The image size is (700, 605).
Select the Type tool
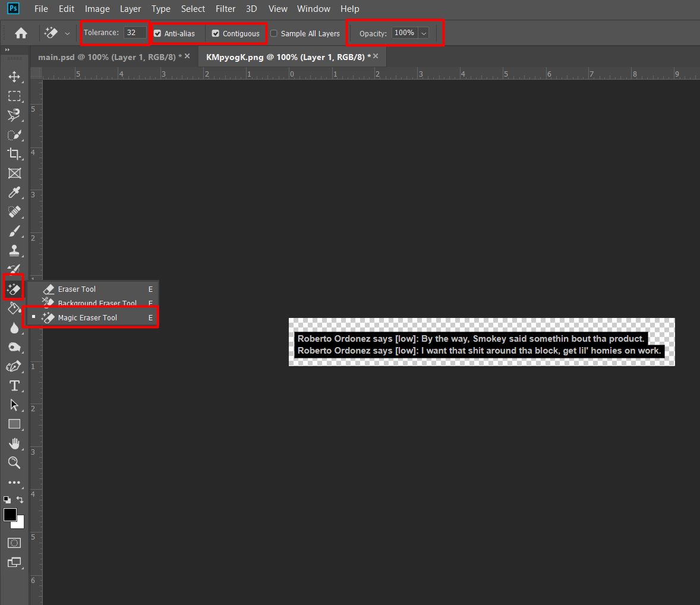[x=14, y=386]
